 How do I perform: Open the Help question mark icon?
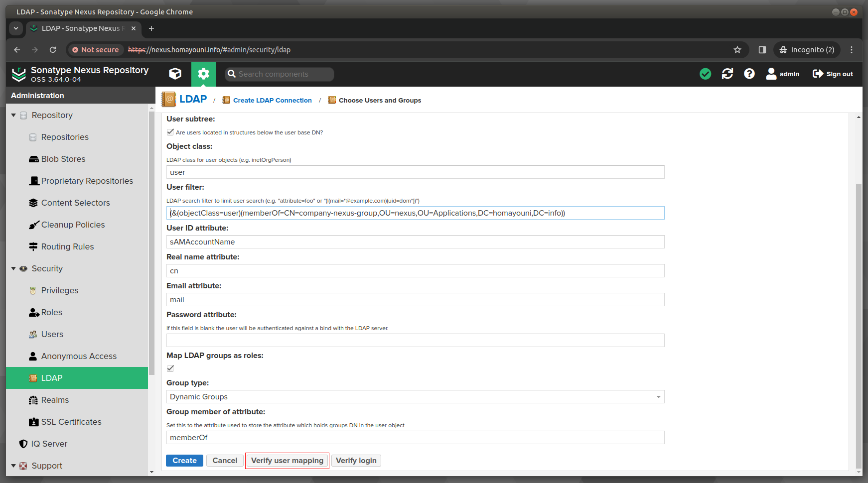tap(749, 74)
